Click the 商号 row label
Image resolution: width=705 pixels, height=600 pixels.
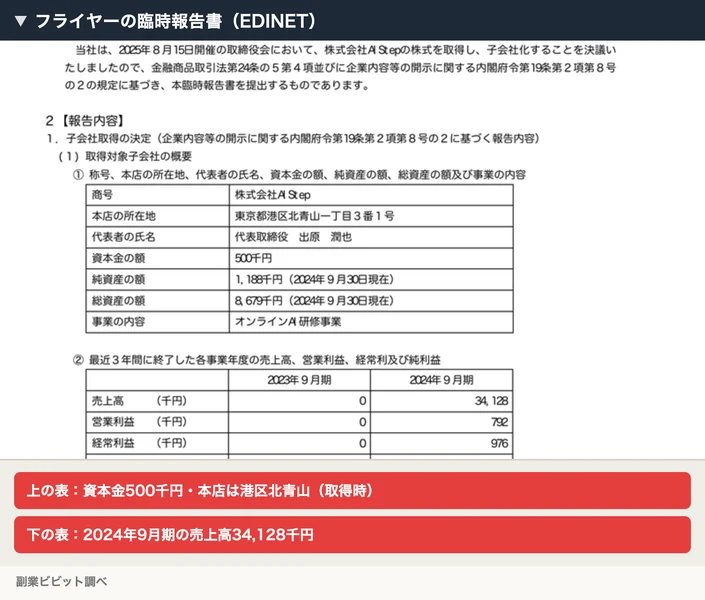(x=102, y=195)
